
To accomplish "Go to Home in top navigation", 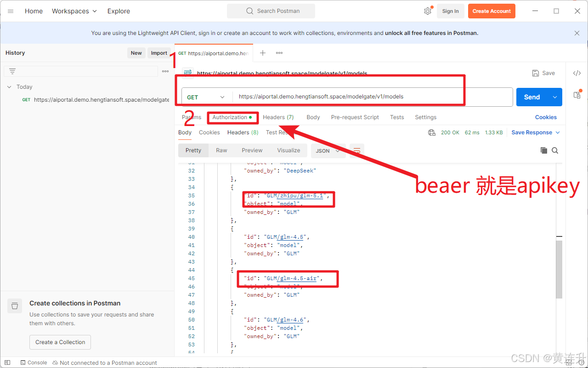I will click(x=34, y=11).
